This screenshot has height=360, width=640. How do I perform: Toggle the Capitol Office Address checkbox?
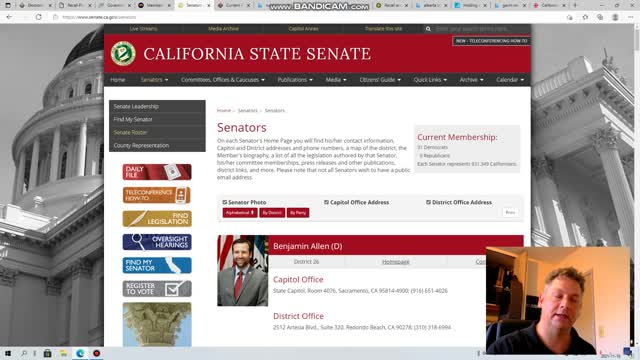pyautogui.click(x=327, y=202)
